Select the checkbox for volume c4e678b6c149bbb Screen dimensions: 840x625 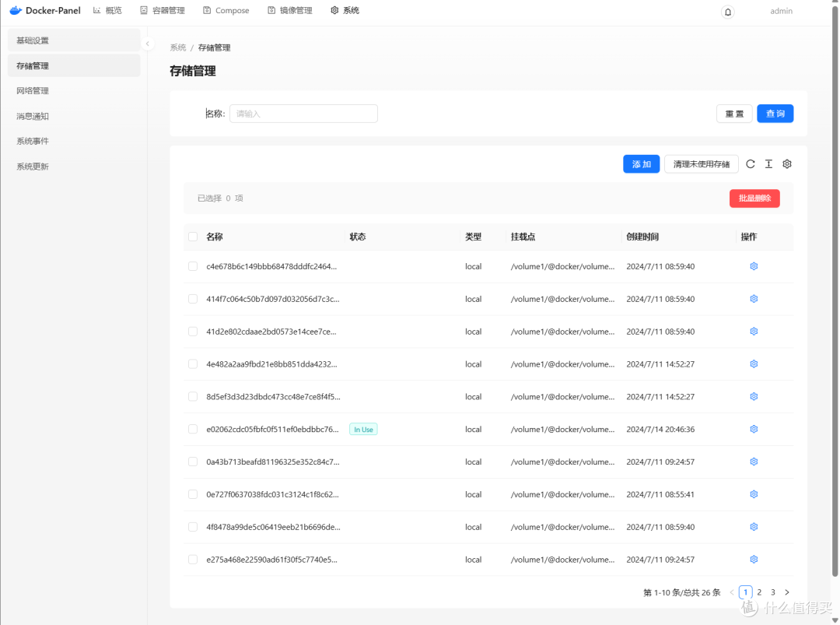192,266
